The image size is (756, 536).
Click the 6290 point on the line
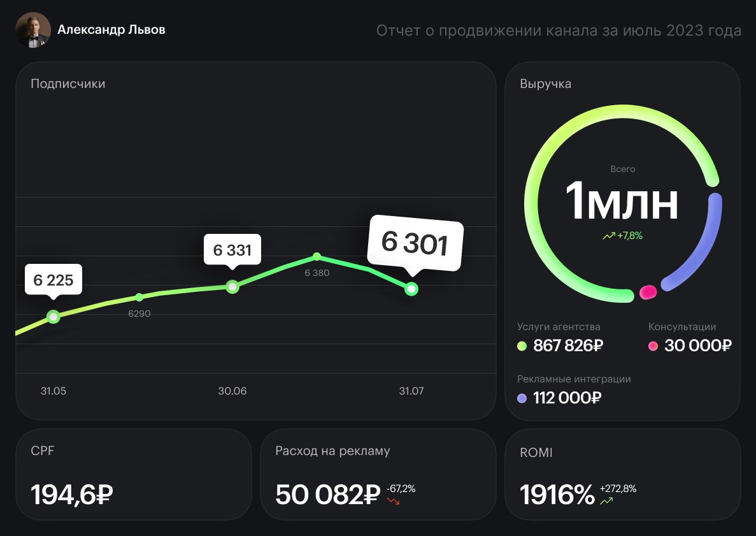139,297
